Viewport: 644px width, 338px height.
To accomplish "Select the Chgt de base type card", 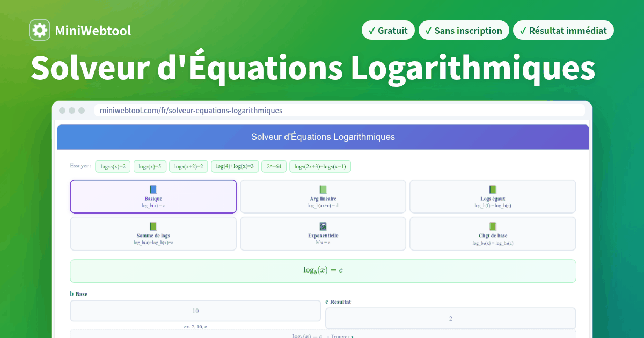I will pos(493,233).
